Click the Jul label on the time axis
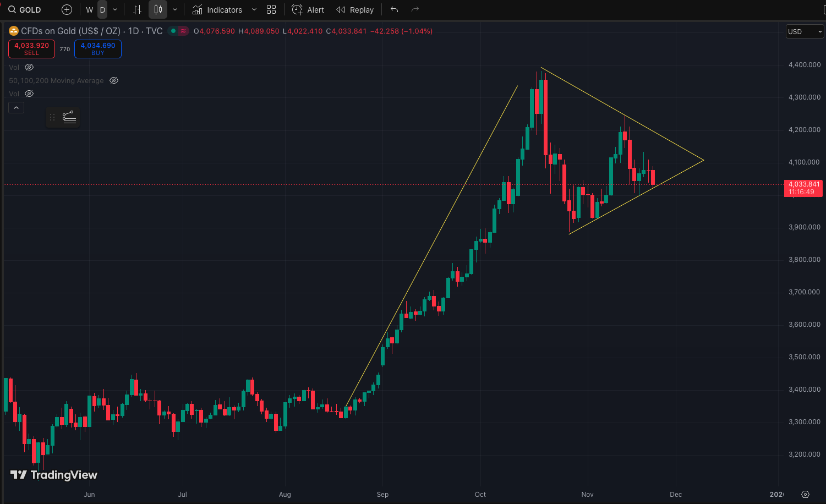The image size is (826, 504). (x=183, y=495)
